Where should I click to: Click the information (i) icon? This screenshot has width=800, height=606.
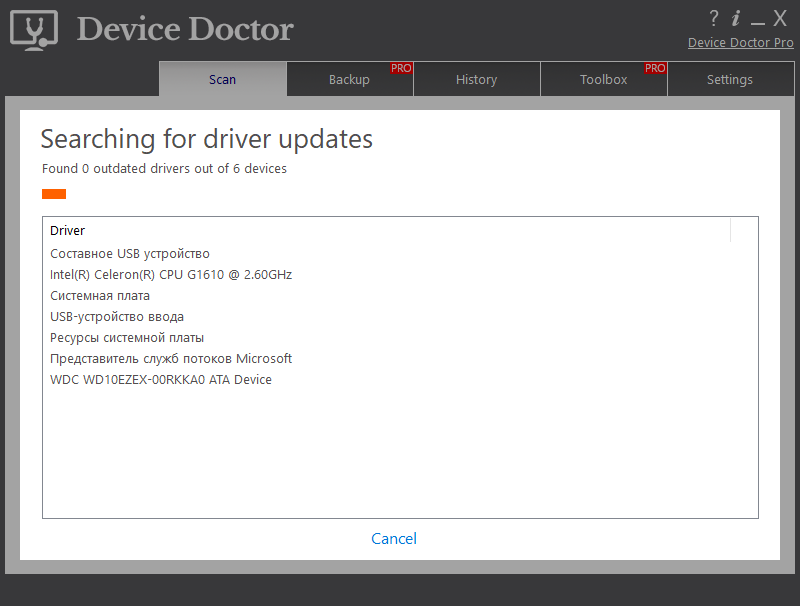[737, 18]
